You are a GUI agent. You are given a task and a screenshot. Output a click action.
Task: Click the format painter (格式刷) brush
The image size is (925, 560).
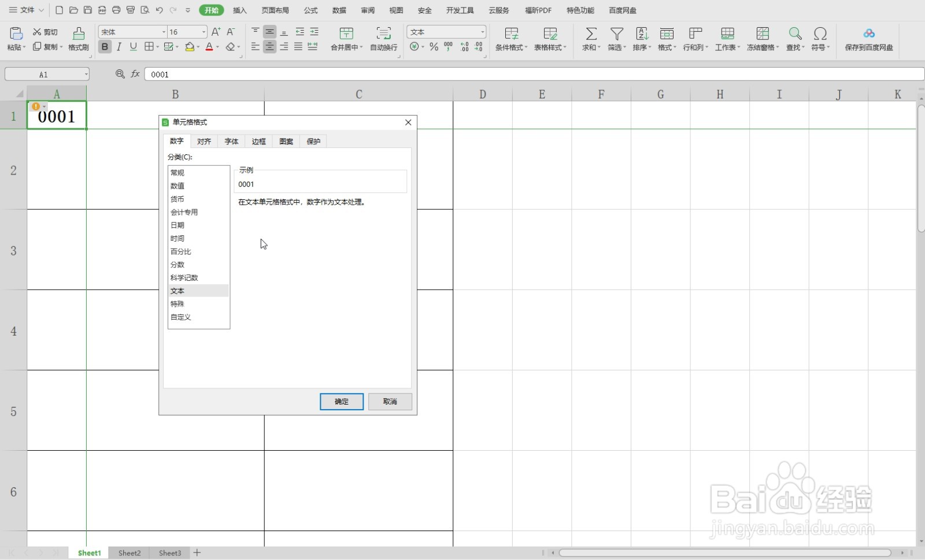point(79,34)
